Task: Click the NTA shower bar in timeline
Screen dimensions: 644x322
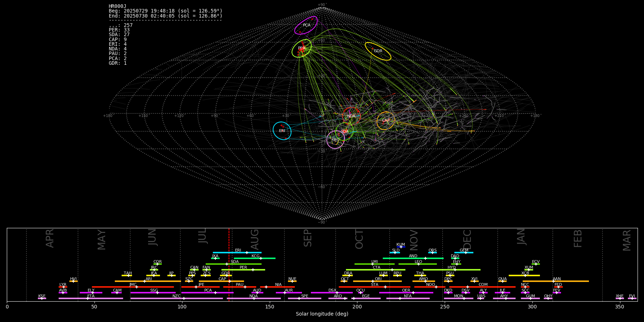Action: pos(408,298)
